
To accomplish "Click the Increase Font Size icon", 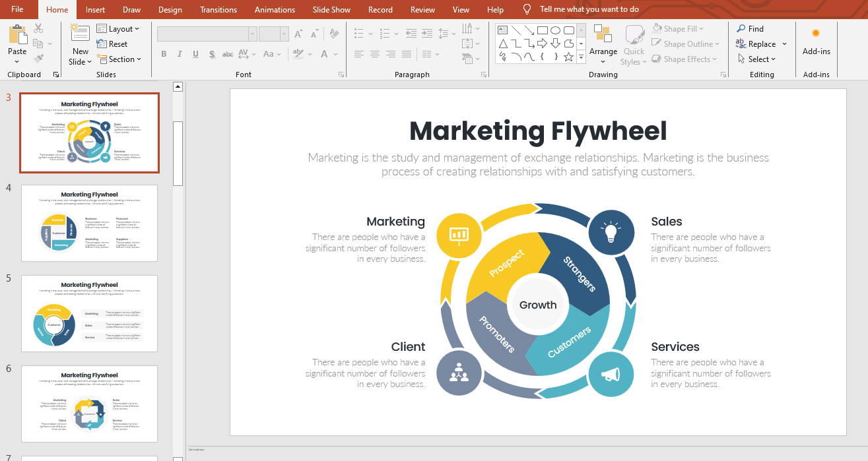I will [298, 34].
